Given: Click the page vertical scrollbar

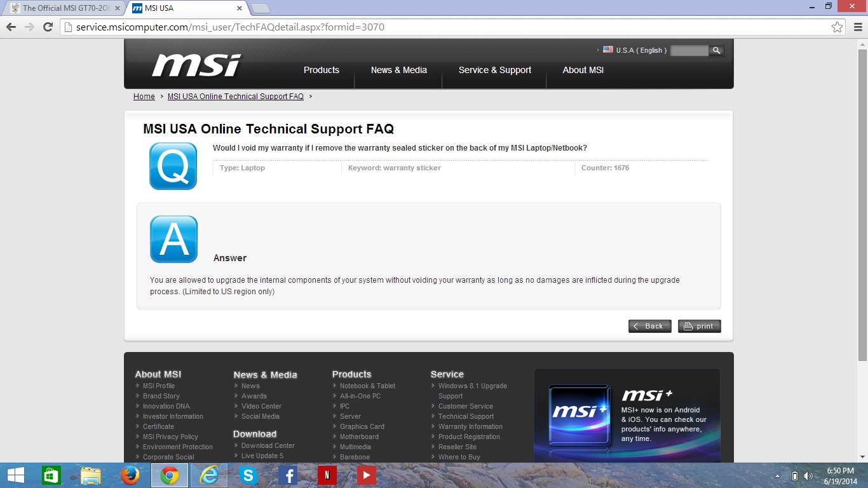Looking at the screenshot, I should point(862,205).
